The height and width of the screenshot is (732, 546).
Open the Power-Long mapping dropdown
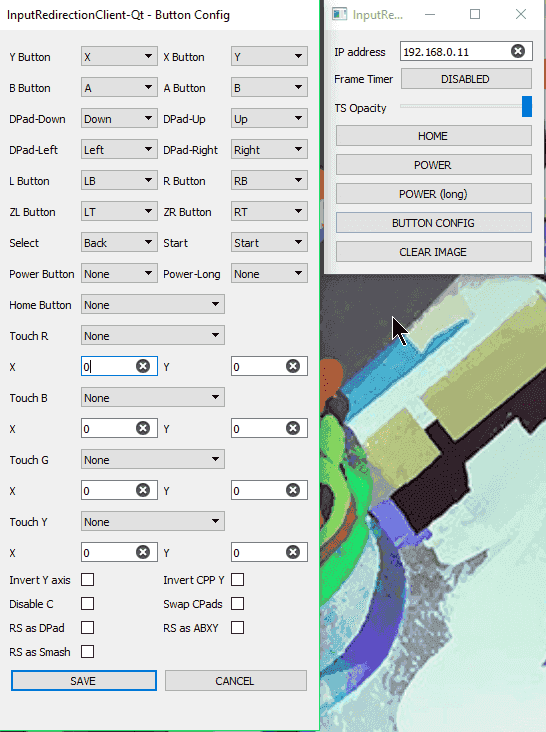pos(269,274)
